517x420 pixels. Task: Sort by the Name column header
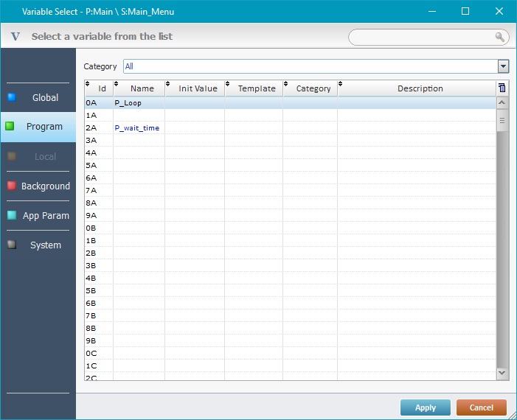142,88
